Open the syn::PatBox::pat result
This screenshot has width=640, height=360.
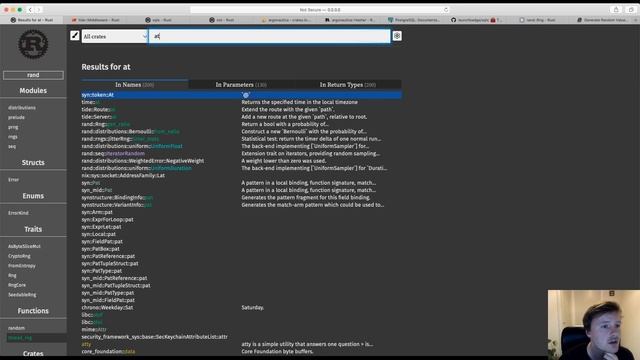tap(241, 249)
